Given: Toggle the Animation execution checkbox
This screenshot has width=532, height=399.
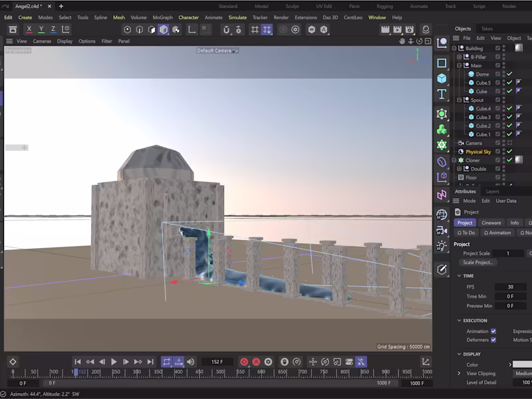Looking at the screenshot, I should pos(493,331).
